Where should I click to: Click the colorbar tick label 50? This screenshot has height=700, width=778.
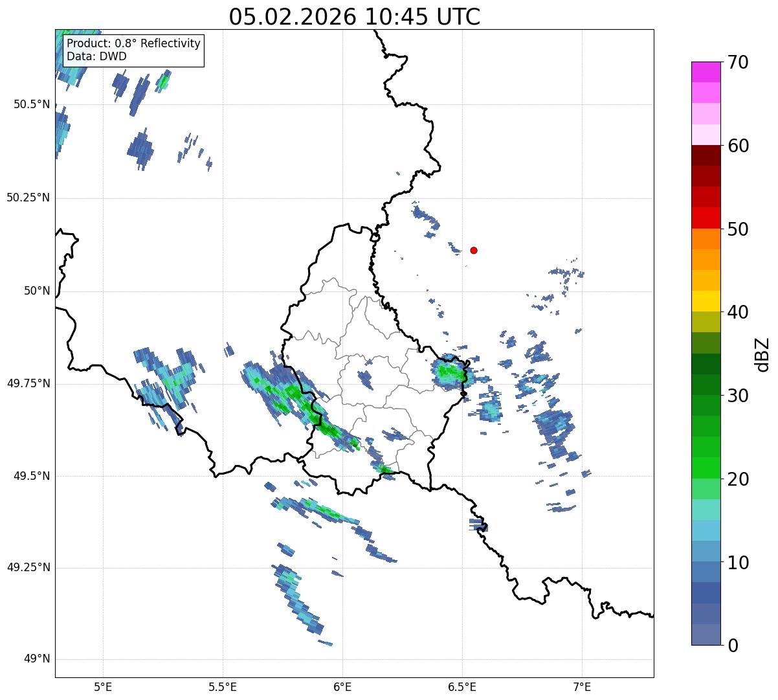coord(738,229)
